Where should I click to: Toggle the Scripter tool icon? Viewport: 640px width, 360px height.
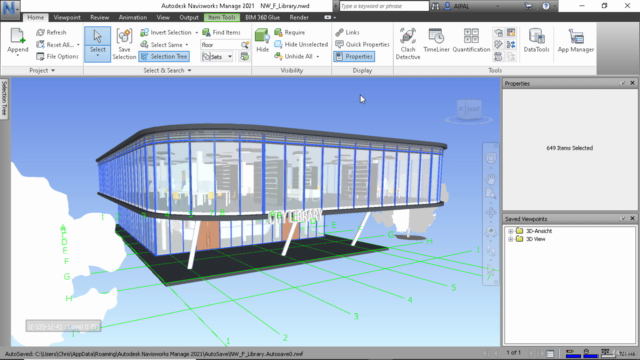pyautogui.click(x=498, y=57)
